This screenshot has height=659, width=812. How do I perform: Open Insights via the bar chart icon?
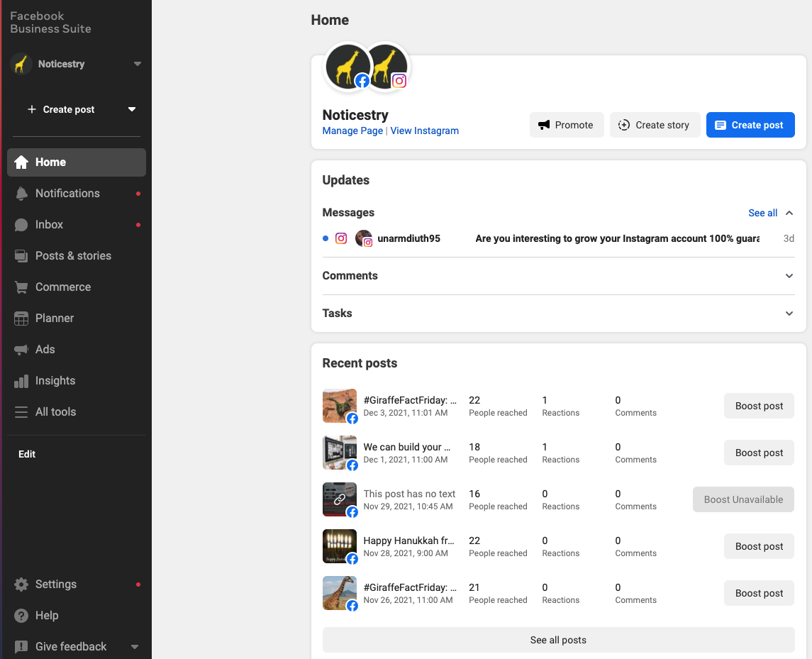point(22,381)
